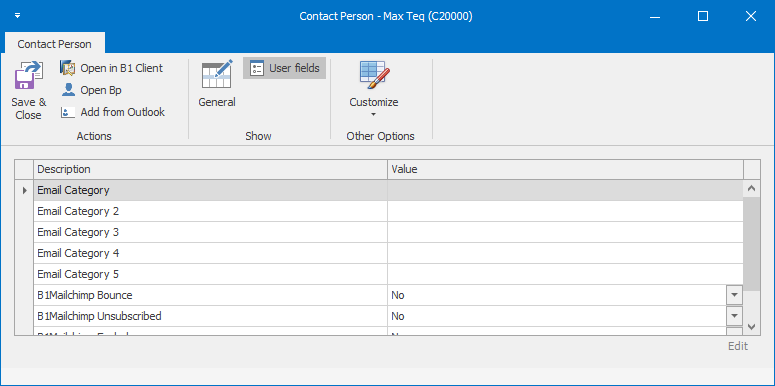Click the Email Category 2 value cell
The width and height of the screenshot is (775, 386).
click(565, 211)
